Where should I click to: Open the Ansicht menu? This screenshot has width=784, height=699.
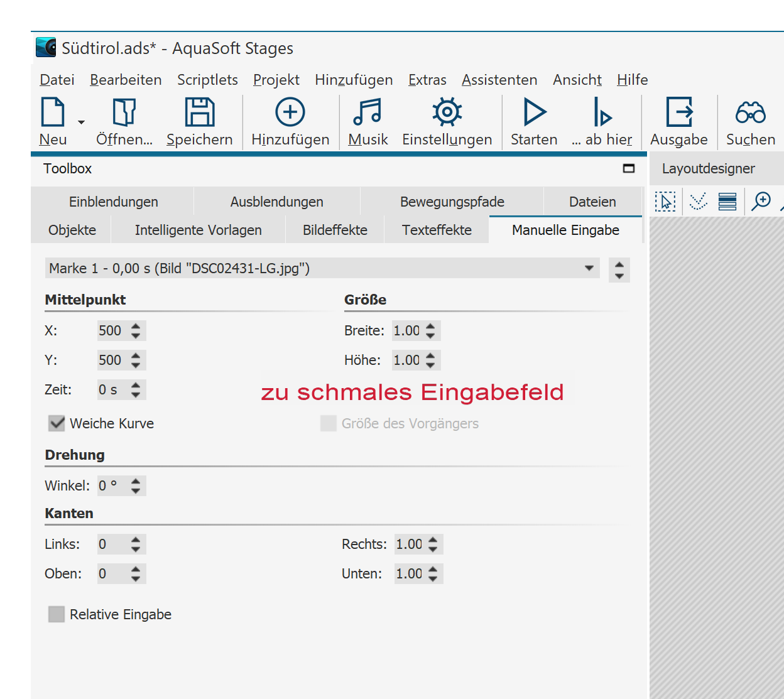coord(577,80)
